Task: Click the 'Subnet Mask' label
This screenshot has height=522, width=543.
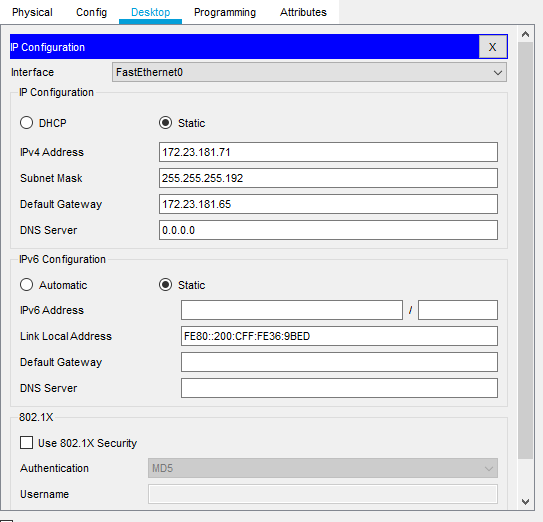Action: pos(51,178)
